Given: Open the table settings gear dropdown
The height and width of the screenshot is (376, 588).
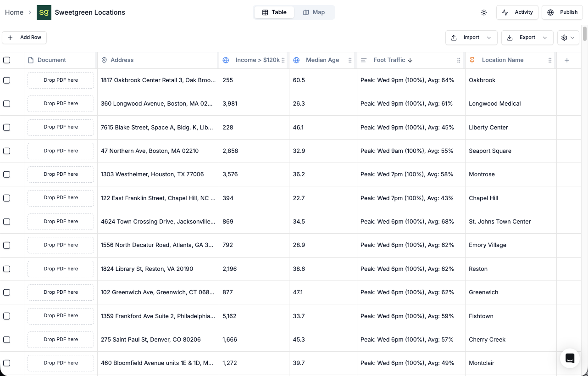Looking at the screenshot, I should (x=568, y=37).
